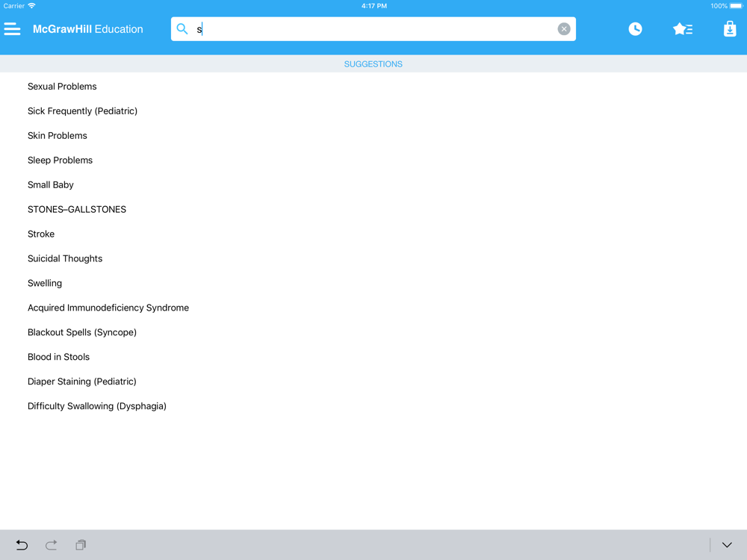Tap the 4:17 PM status bar clock

(x=374, y=6)
